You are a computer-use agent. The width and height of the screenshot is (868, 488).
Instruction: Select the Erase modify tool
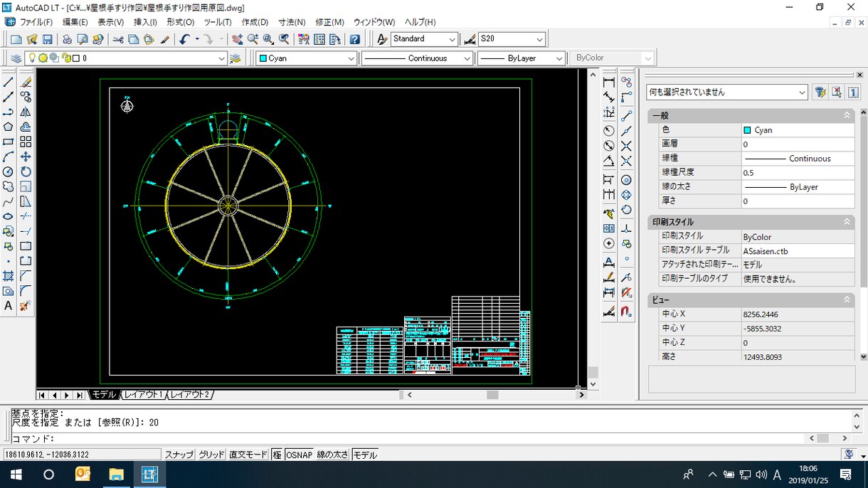pos(26,82)
